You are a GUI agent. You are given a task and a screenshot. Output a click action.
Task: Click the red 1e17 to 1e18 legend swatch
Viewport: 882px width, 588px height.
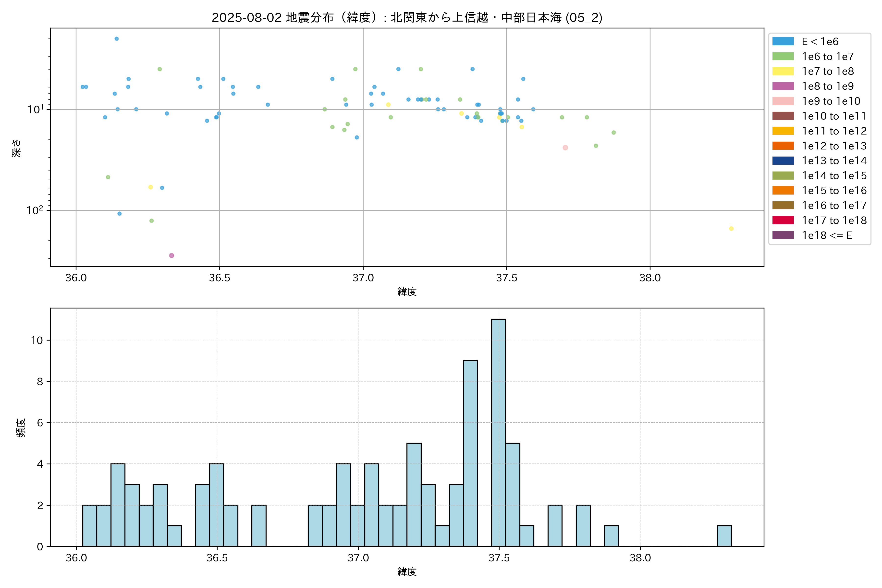point(783,220)
